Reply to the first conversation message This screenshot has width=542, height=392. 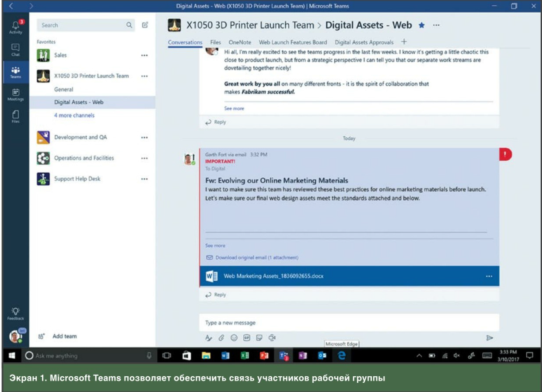[x=216, y=122]
